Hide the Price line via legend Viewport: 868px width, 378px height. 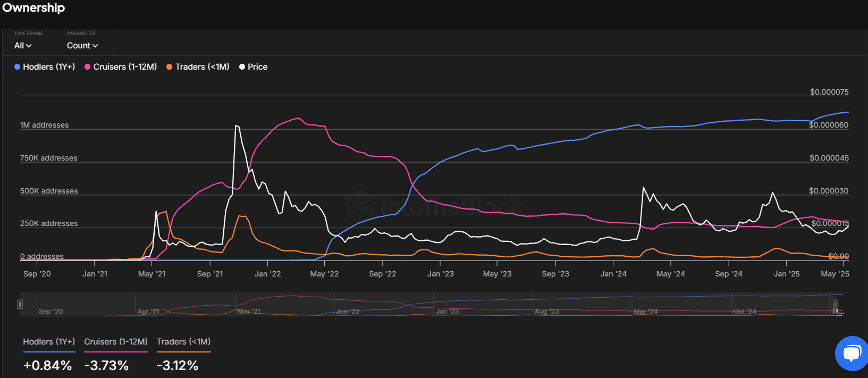[x=257, y=67]
